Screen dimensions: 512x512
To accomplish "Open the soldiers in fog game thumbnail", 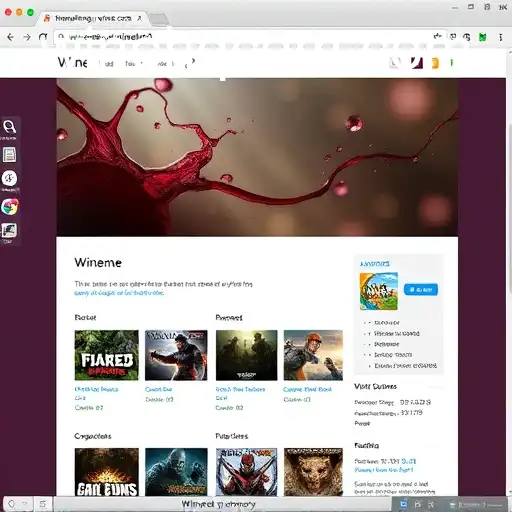I will pos(246,355).
